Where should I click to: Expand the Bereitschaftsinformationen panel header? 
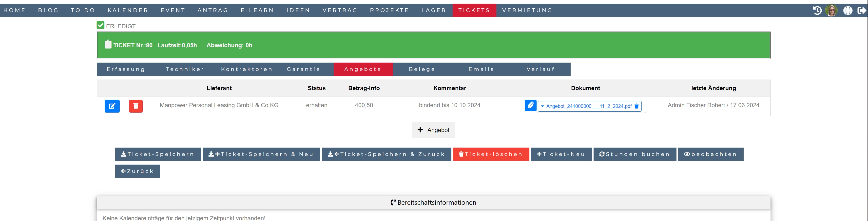(433, 203)
